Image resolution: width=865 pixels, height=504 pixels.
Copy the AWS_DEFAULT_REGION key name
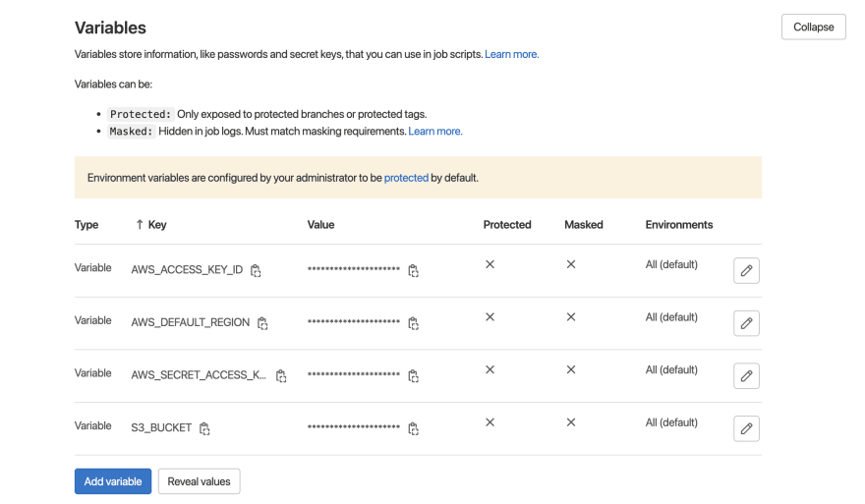pyautogui.click(x=262, y=323)
